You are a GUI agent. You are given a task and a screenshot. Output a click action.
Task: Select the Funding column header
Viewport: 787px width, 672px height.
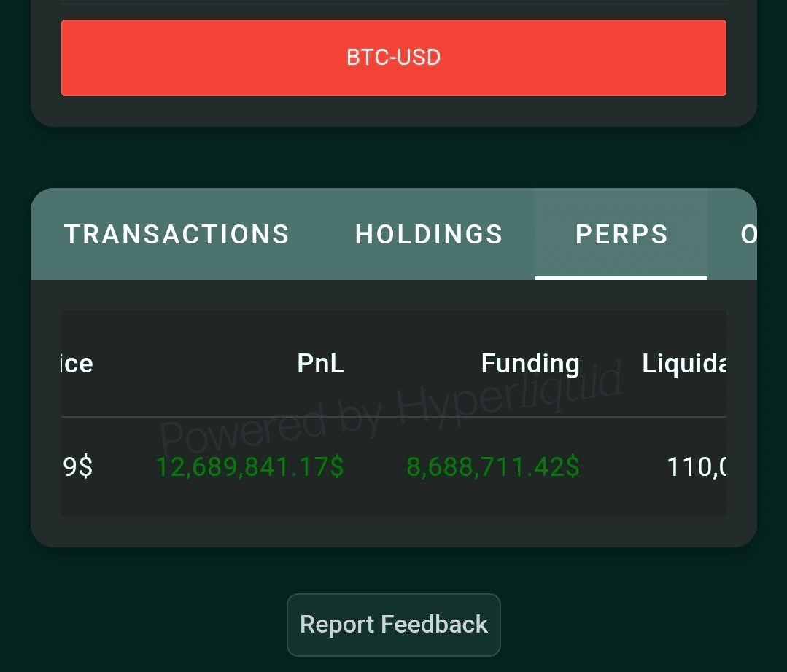pos(530,363)
